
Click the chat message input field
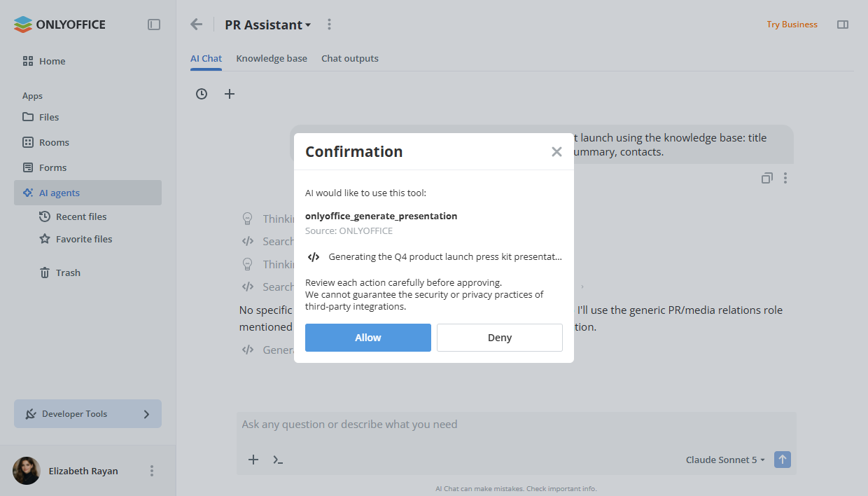[517, 425]
